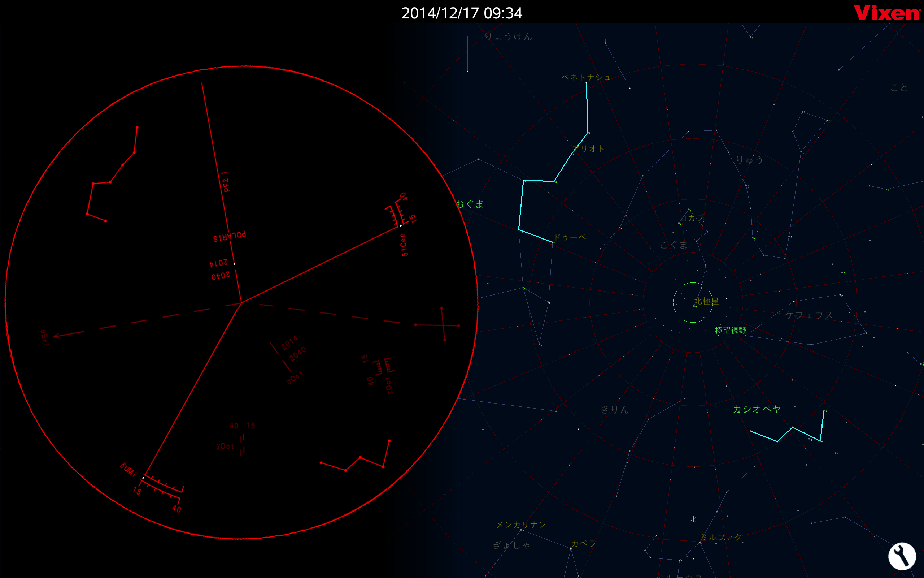
Task: Click the カペラ star label
Action: click(x=583, y=543)
